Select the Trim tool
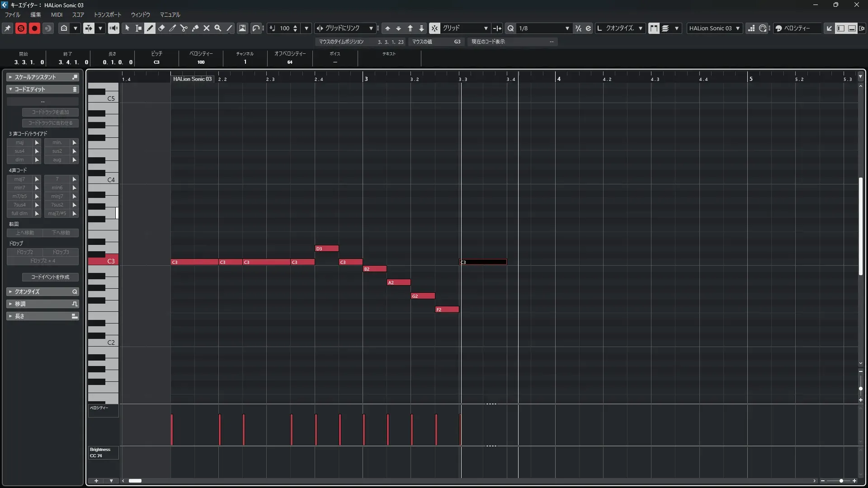The image size is (868, 488). click(x=172, y=28)
